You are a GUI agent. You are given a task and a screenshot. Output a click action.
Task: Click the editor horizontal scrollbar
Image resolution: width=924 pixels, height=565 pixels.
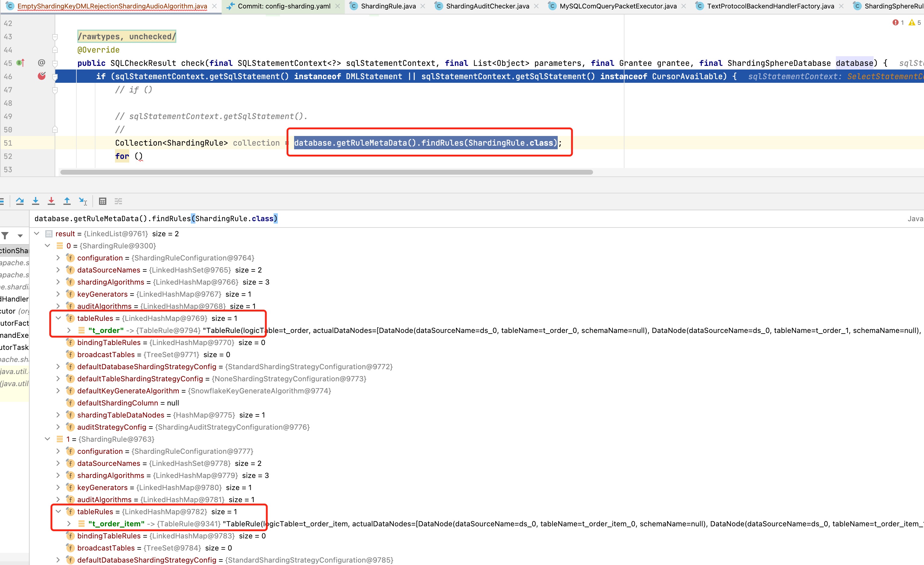click(326, 172)
